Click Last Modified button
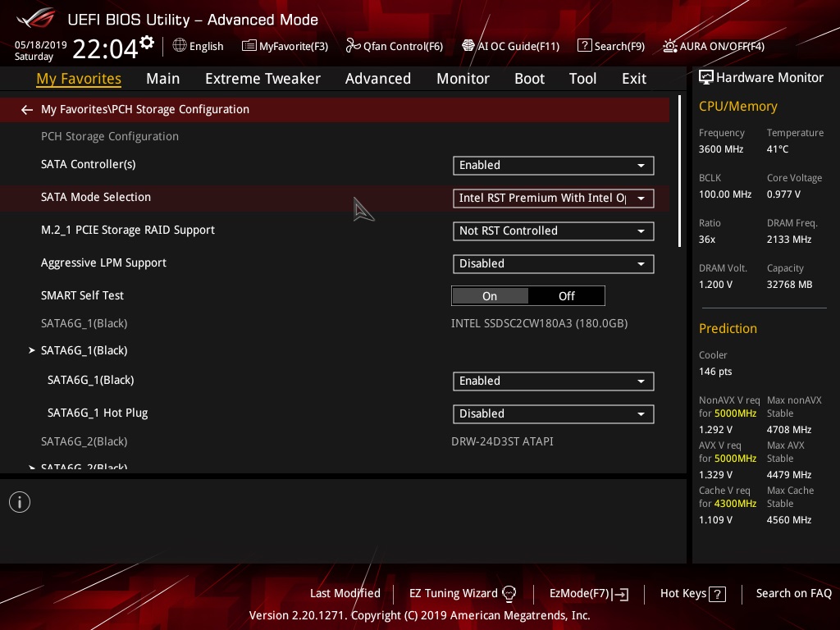The image size is (840, 630). 345,593
